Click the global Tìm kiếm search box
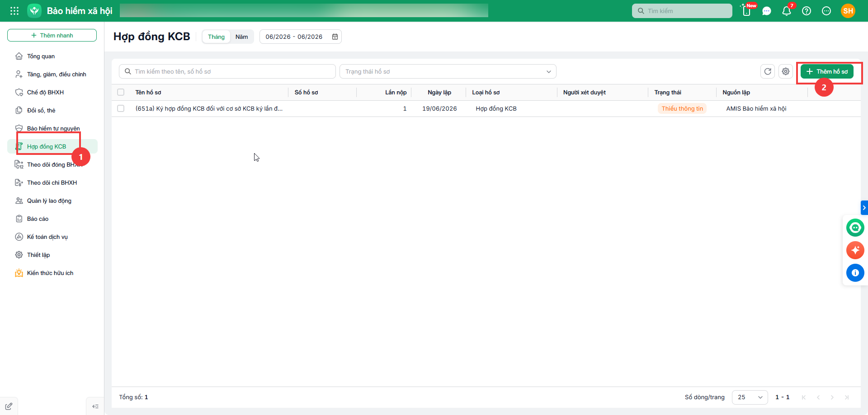This screenshot has width=868, height=415. tap(682, 11)
